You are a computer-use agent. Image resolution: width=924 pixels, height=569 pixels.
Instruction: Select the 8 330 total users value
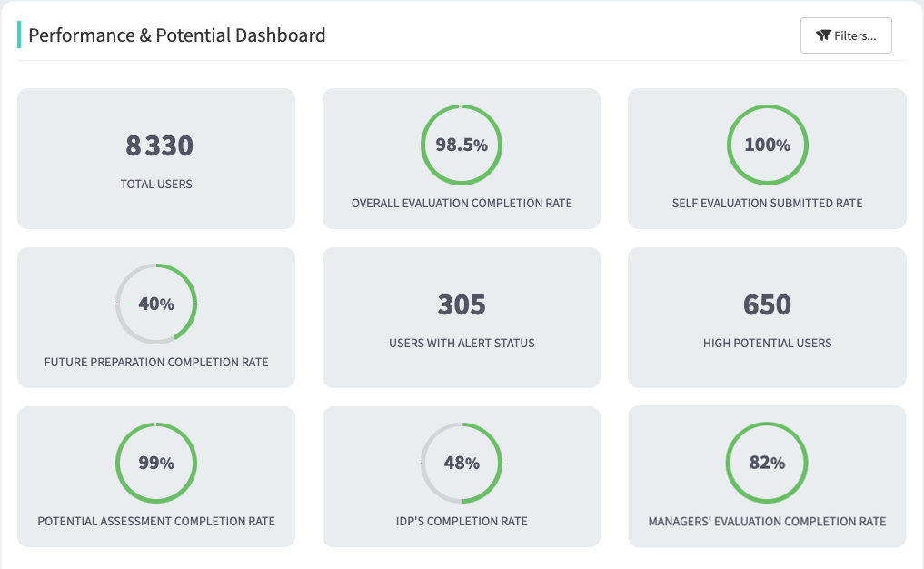(159, 145)
